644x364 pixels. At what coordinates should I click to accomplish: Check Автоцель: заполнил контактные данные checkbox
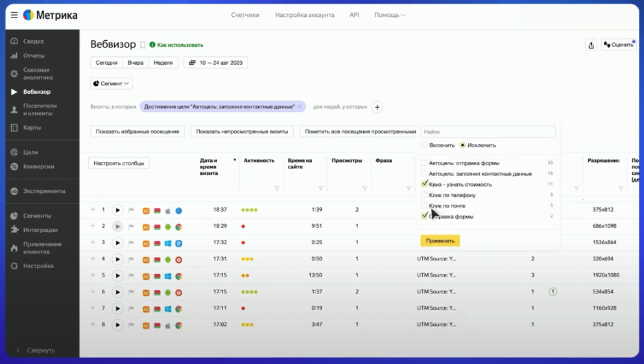[424, 174]
